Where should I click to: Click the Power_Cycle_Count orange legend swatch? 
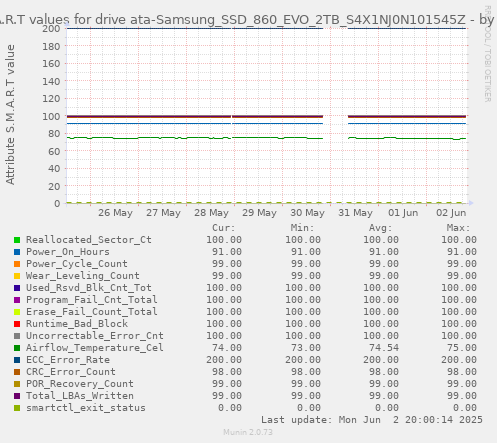(x=17, y=264)
